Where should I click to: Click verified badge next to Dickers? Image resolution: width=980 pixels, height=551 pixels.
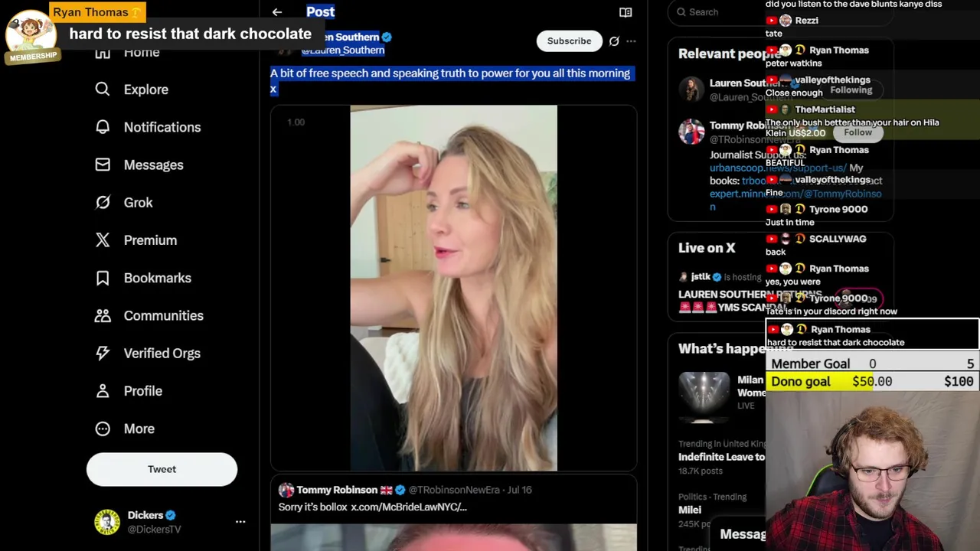[x=171, y=516]
